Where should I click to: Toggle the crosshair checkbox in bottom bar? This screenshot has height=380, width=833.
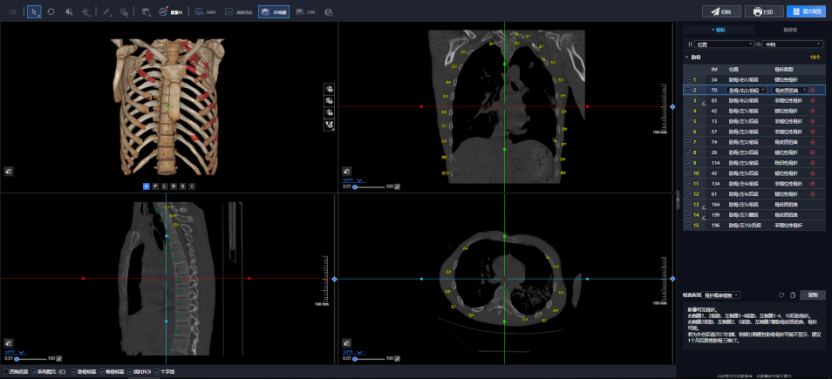click(x=157, y=372)
